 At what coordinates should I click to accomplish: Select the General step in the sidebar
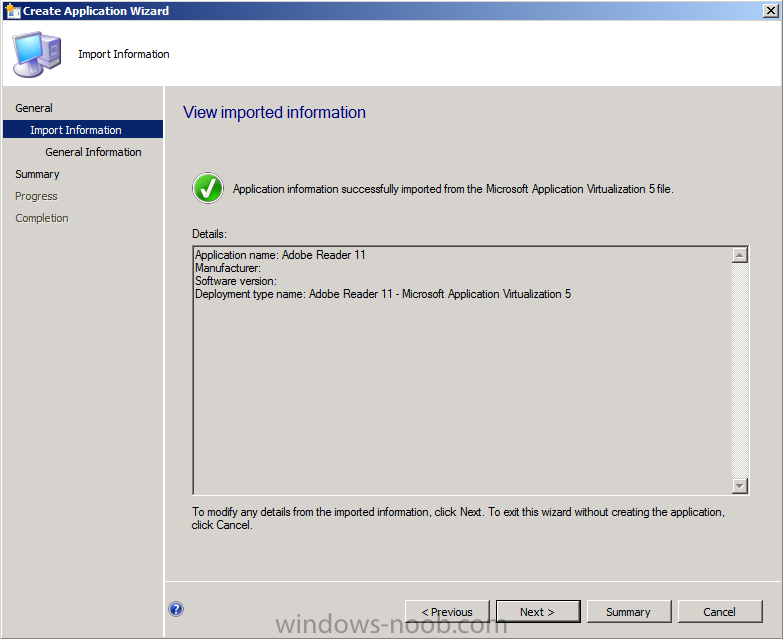pyautogui.click(x=34, y=108)
